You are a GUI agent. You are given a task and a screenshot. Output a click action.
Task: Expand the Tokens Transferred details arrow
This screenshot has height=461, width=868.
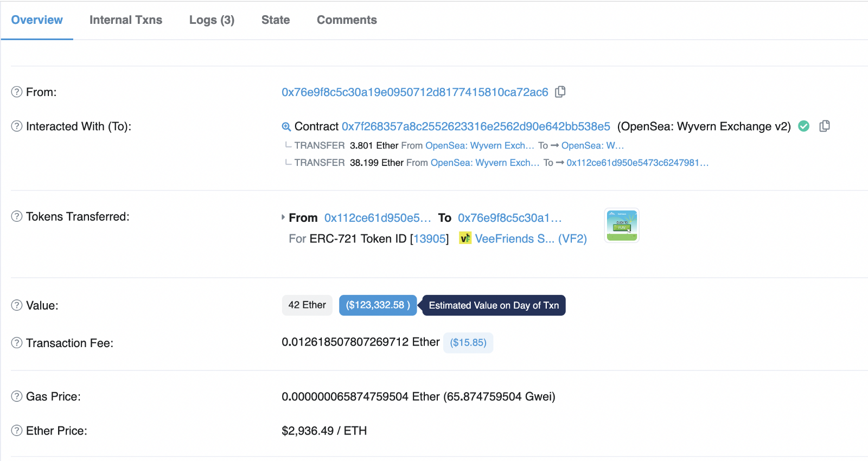coord(283,217)
